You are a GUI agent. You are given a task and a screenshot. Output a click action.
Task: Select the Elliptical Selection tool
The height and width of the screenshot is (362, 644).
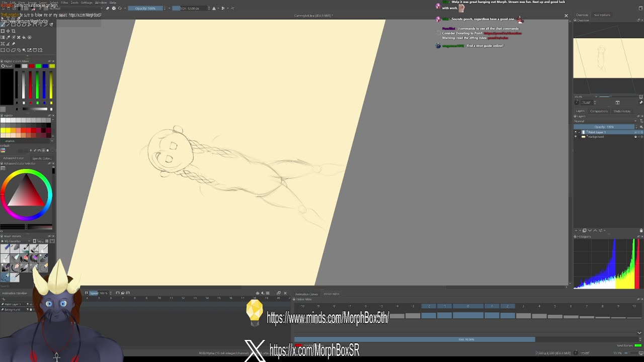8,50
